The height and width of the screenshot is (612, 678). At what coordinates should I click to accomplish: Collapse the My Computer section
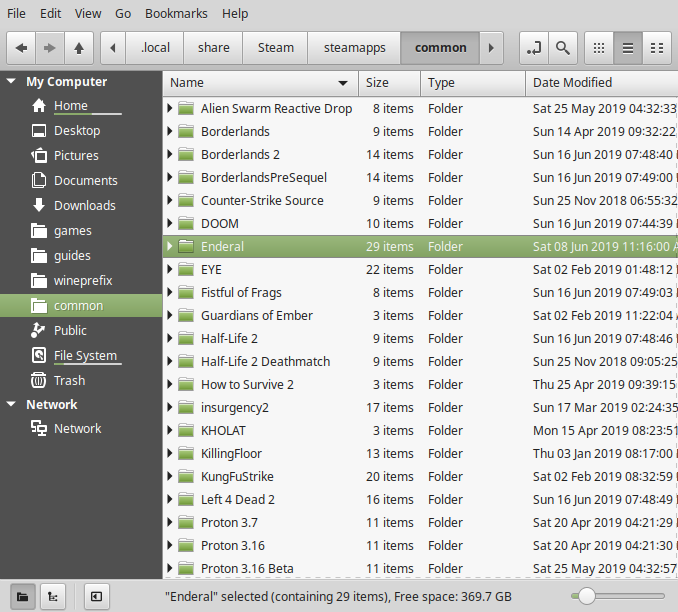point(11,81)
